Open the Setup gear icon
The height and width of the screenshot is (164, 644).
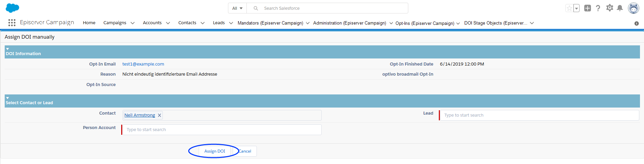coord(609,8)
